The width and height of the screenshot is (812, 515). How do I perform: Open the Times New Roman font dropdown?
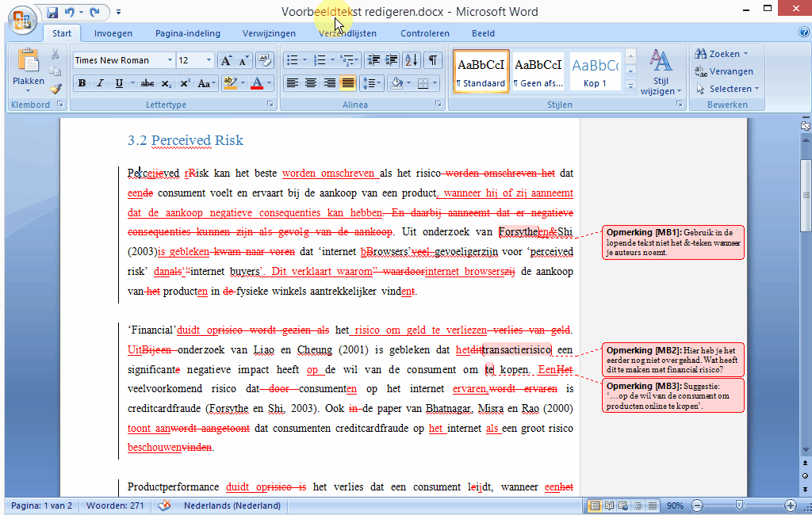click(x=170, y=60)
